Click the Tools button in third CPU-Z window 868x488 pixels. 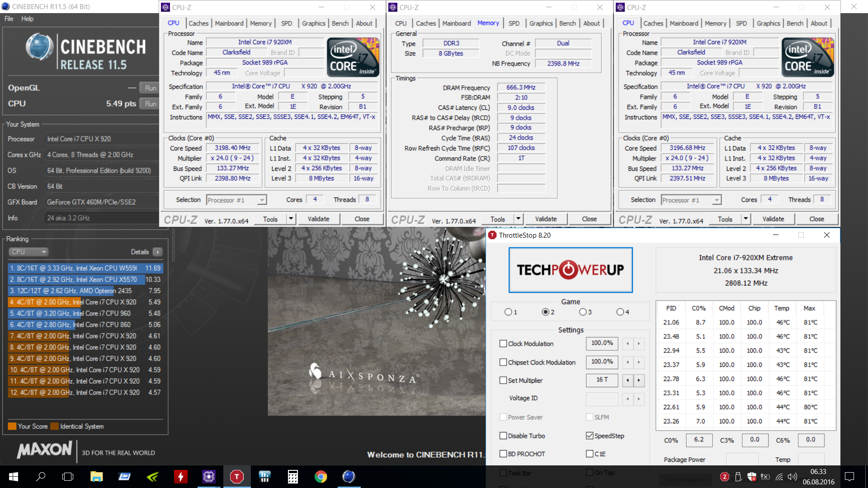pos(725,219)
